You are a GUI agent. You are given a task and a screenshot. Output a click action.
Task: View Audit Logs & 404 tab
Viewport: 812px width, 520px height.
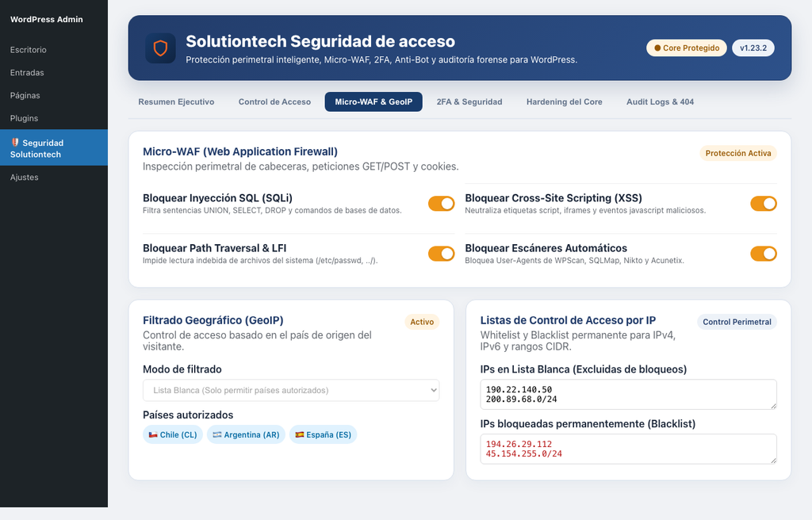[x=660, y=101]
